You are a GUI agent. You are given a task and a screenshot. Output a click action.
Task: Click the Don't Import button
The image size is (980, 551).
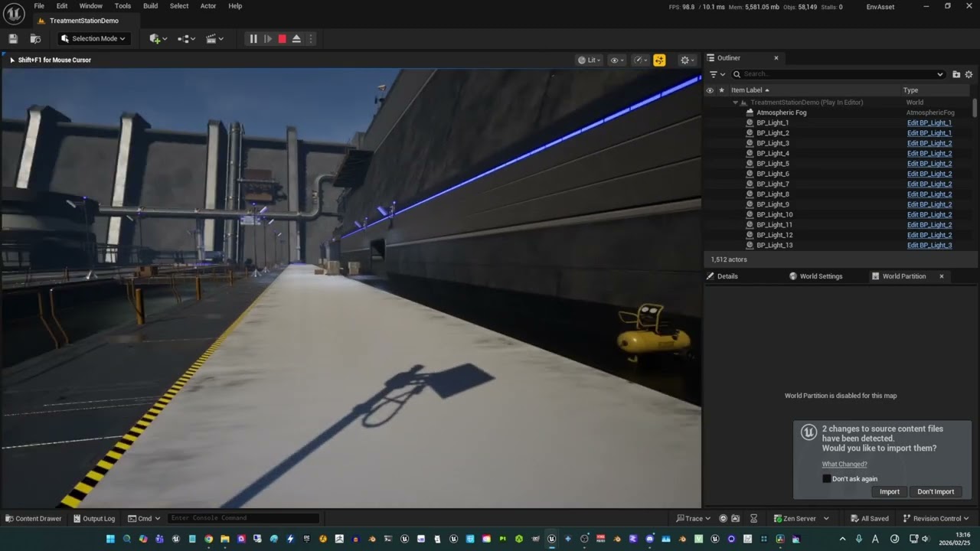coord(936,491)
